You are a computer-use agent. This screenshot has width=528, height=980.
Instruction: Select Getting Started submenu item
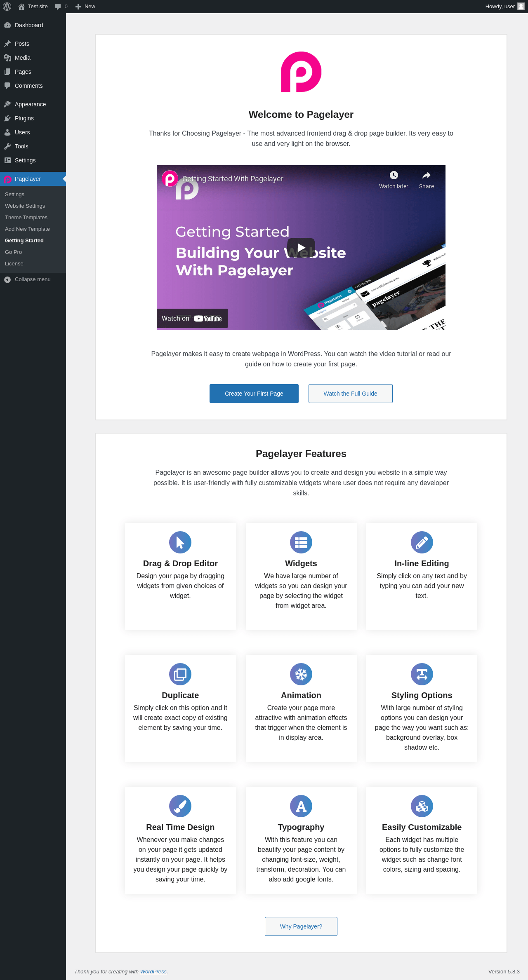[24, 241]
